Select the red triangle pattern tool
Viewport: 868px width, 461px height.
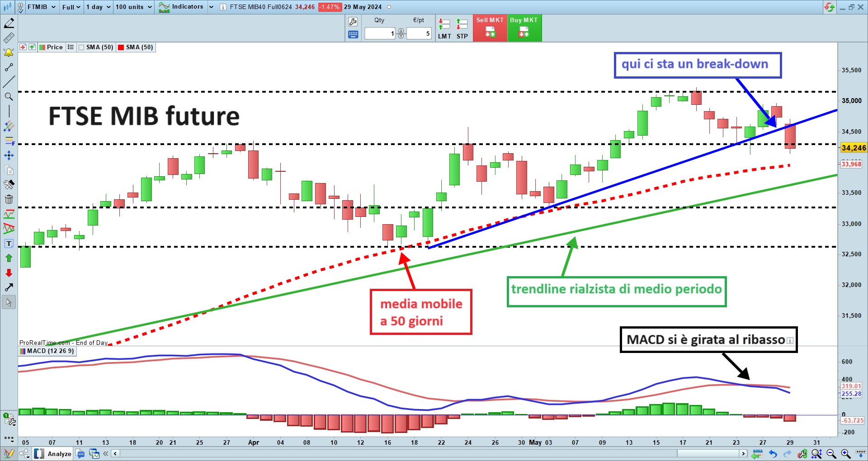[x=9, y=229]
